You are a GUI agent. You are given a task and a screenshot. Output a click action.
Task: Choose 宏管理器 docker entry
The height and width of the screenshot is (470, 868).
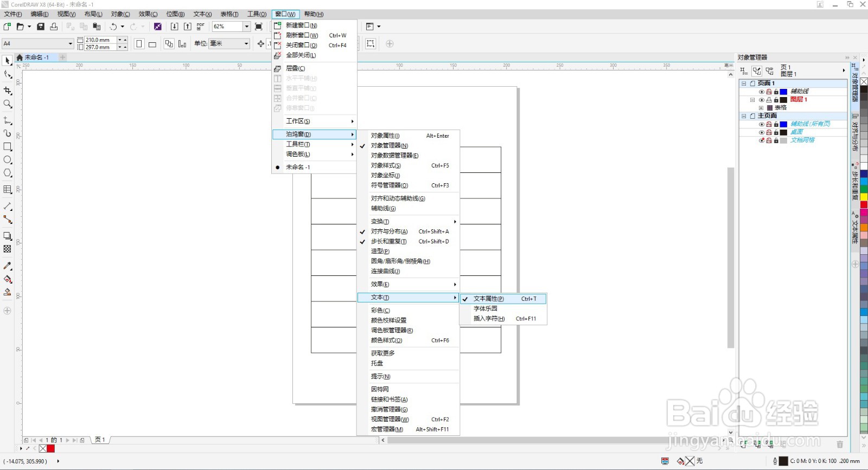(x=408, y=429)
